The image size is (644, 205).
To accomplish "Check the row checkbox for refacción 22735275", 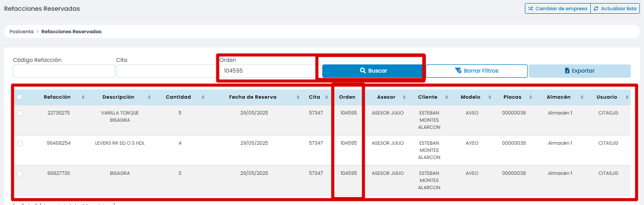I will [x=19, y=113].
